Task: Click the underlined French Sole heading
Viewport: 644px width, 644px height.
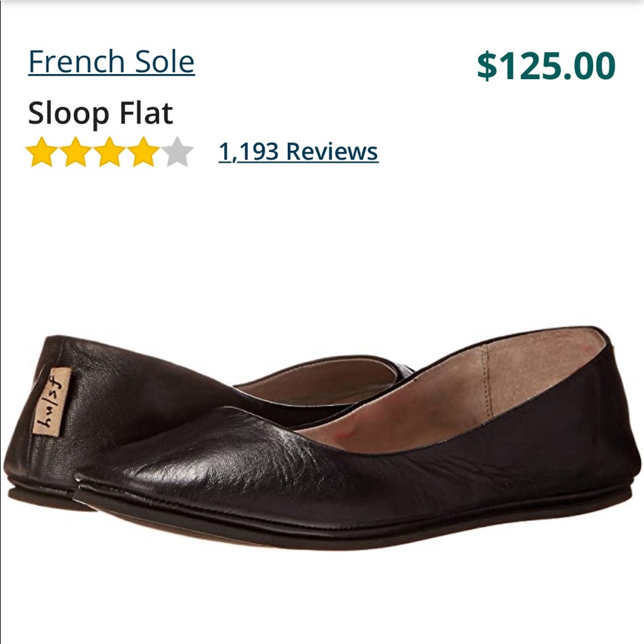Action: coord(111,61)
